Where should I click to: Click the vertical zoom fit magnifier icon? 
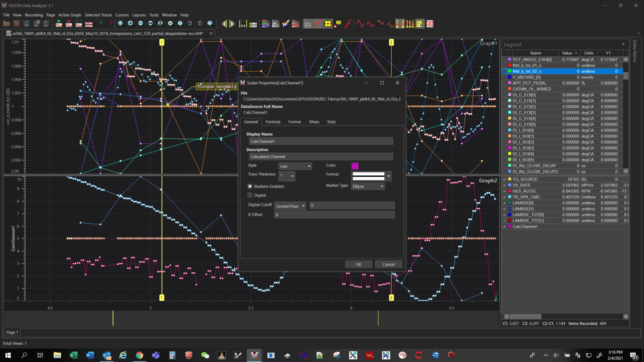[x=160, y=24]
